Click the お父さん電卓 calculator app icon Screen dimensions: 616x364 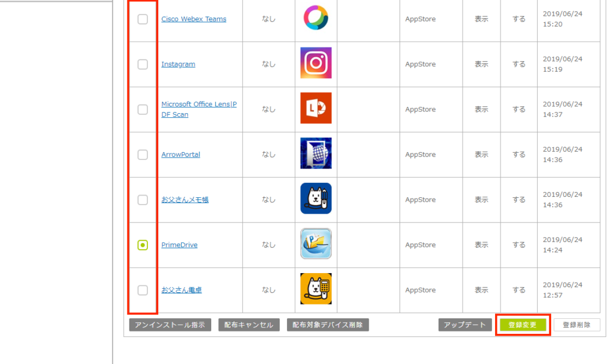[316, 289]
